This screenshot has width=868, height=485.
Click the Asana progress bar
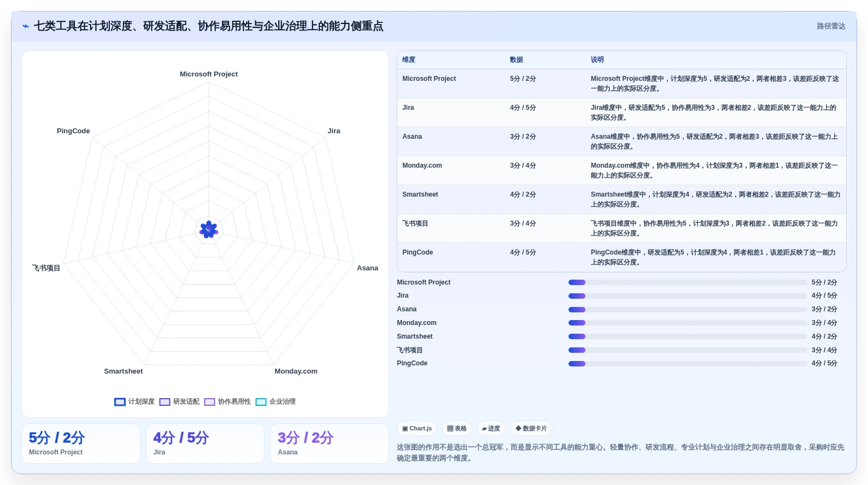coord(688,310)
